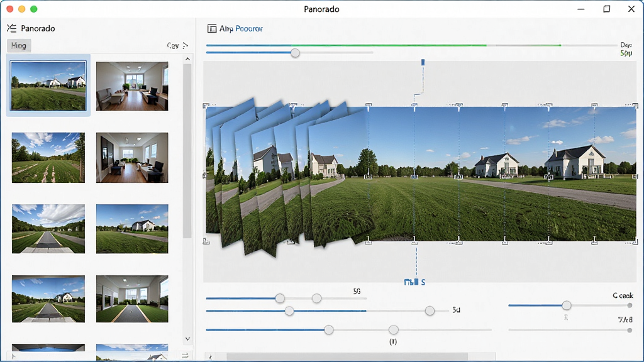Click the bottom-left corner handle of the panorama
Image resolution: width=644 pixels, height=362 pixels.
tap(206, 241)
